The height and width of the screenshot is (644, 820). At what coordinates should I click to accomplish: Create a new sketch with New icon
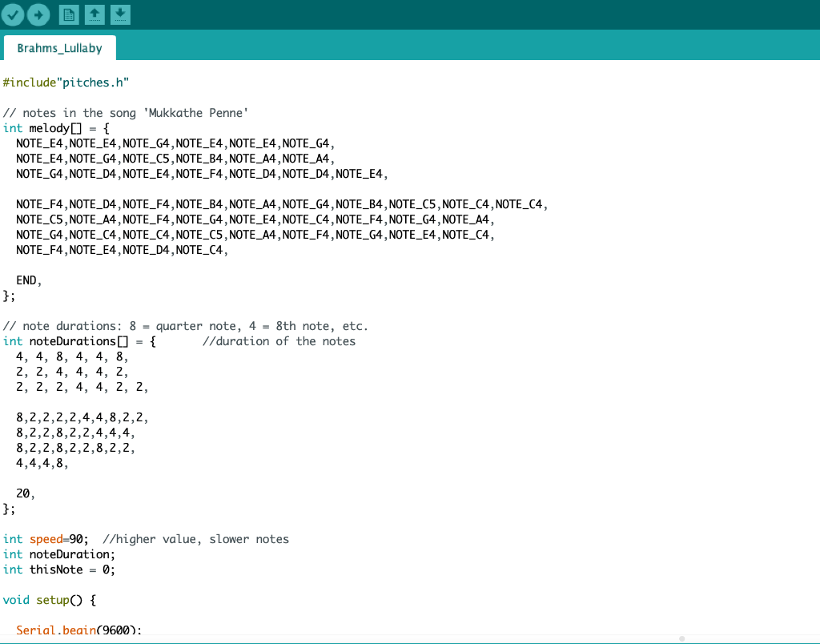[x=69, y=14]
